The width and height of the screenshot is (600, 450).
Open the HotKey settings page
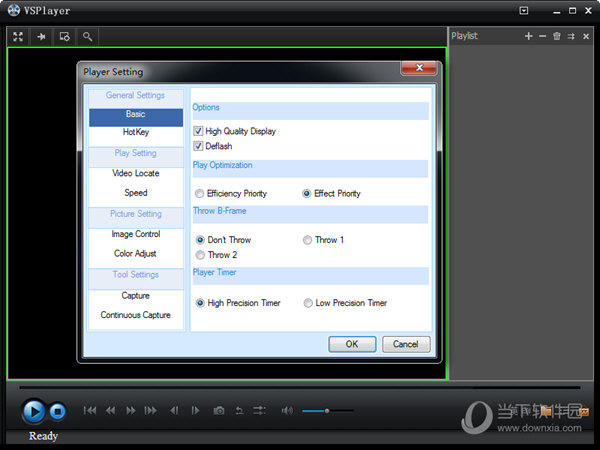click(x=136, y=132)
